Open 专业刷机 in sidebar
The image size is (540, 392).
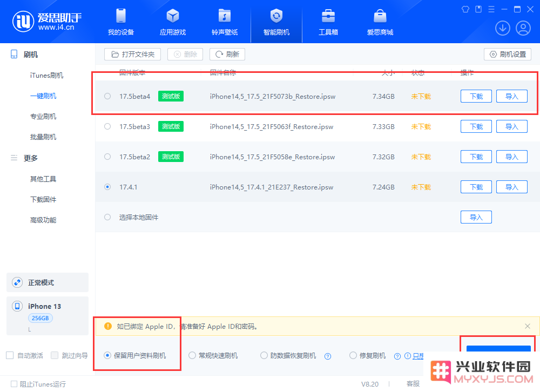[x=43, y=117]
